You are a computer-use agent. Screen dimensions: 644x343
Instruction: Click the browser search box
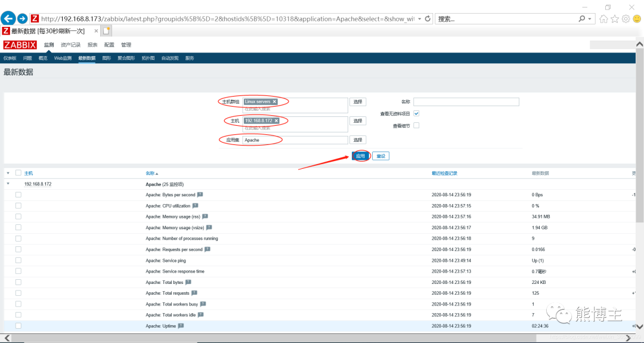tap(506, 19)
